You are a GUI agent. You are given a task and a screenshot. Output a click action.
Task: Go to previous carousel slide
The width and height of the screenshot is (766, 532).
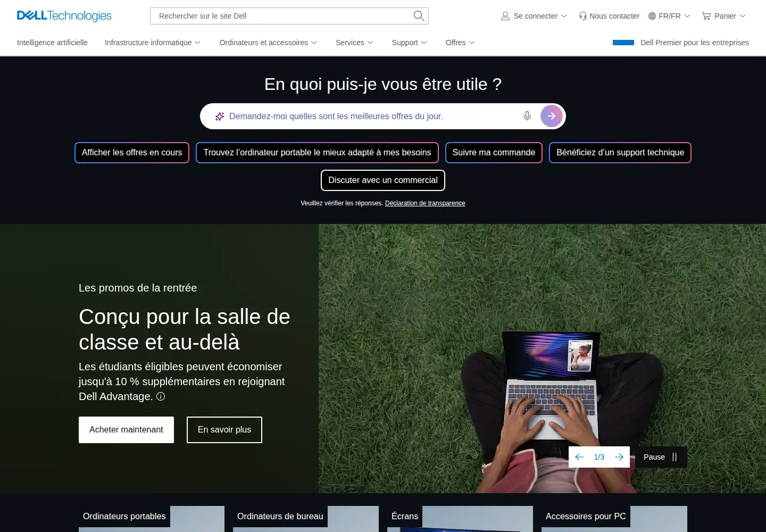pos(579,457)
